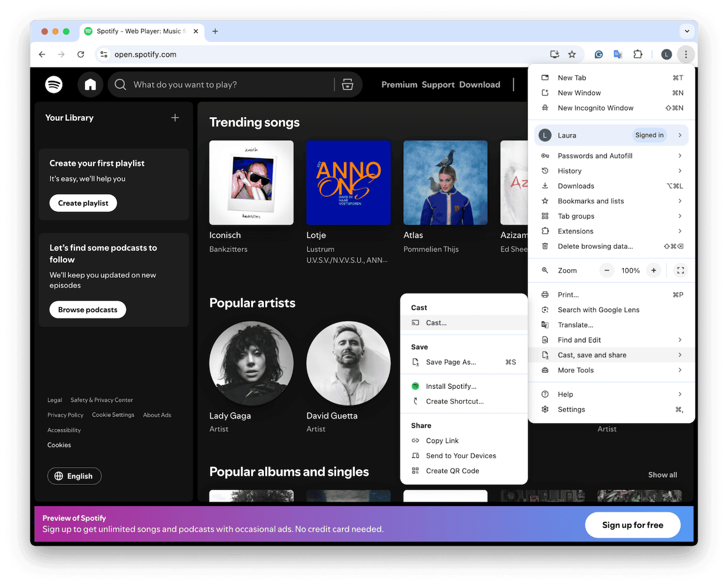The image size is (728, 586).
Task: Click the Install Spotify icon
Action: tap(415, 386)
